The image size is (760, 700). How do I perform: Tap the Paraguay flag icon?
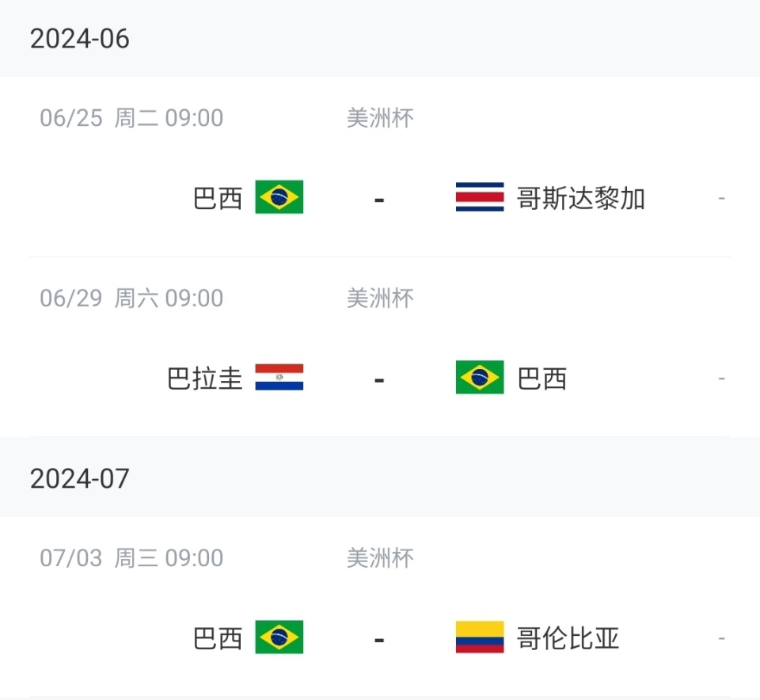pyautogui.click(x=279, y=378)
